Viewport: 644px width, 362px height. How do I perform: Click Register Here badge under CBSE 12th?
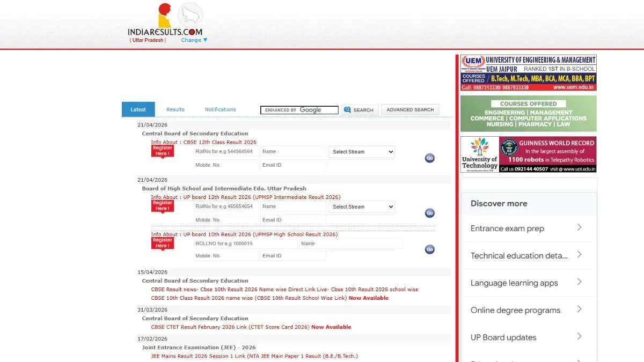[x=162, y=151]
